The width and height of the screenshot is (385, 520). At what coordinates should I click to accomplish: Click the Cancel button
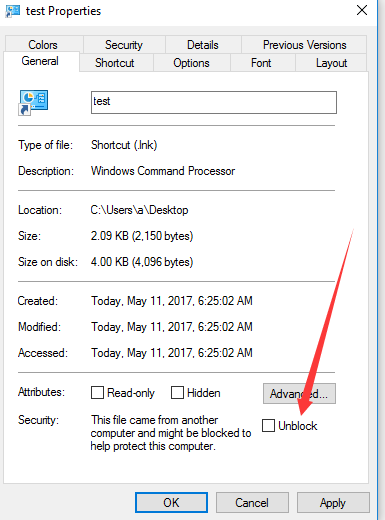pyautogui.click(x=252, y=502)
